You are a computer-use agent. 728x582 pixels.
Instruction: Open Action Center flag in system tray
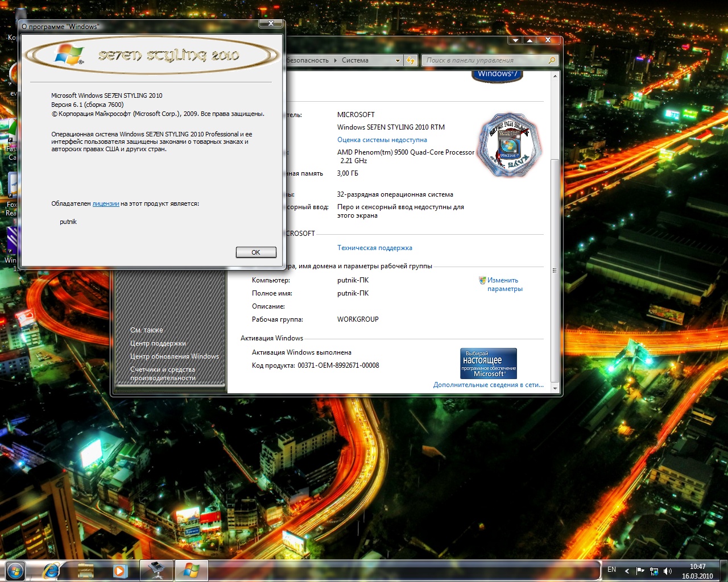click(640, 571)
